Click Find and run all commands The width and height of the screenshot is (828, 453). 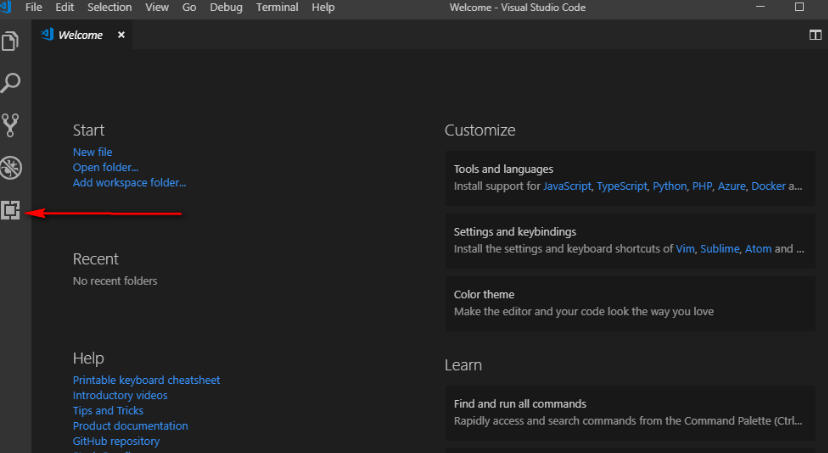(x=519, y=404)
